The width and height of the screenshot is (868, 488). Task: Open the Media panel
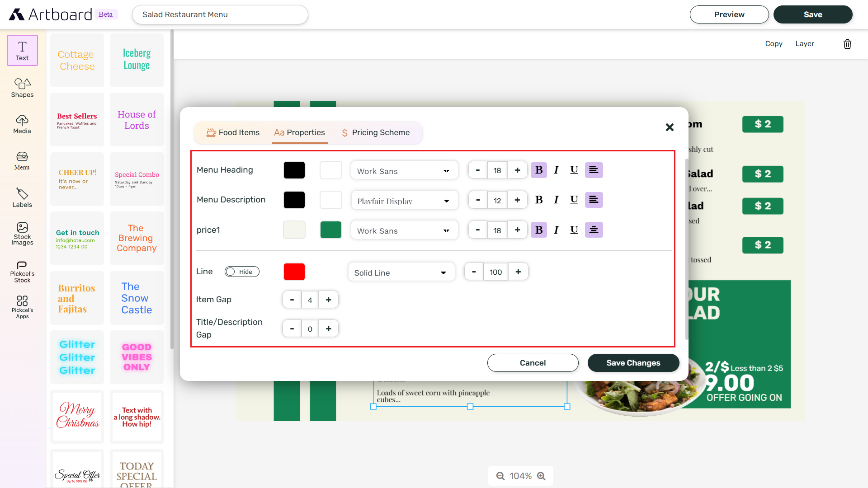(22, 123)
